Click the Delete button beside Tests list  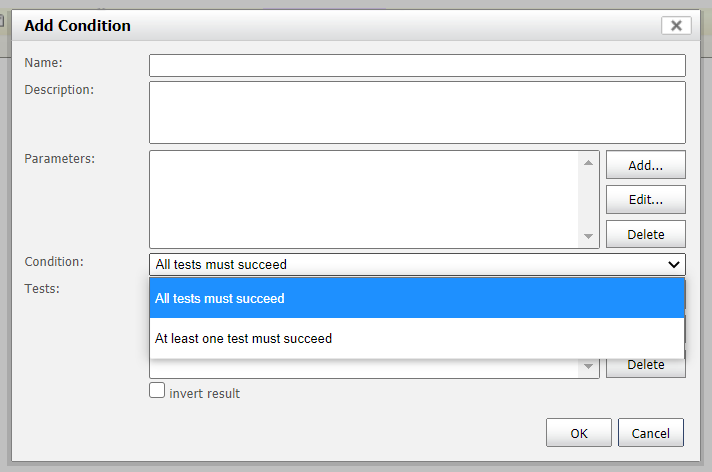coord(646,367)
